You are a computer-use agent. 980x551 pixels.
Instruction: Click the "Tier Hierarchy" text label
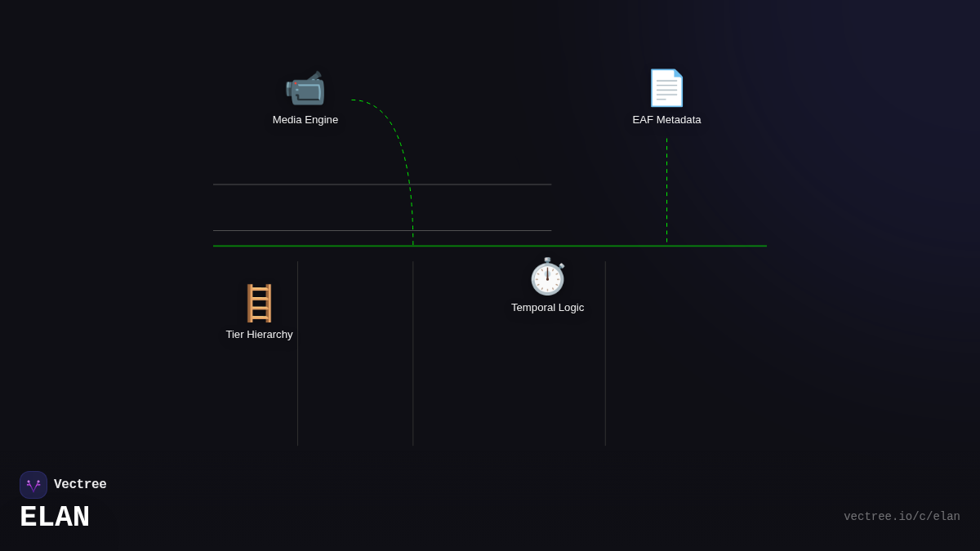tap(259, 335)
